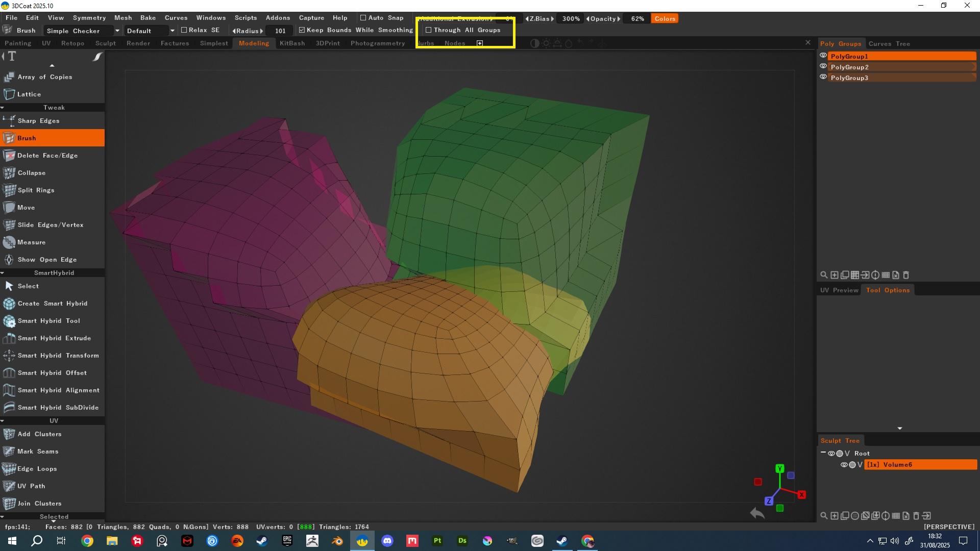Decrease the Opacity slider with left arrow

(x=588, y=19)
